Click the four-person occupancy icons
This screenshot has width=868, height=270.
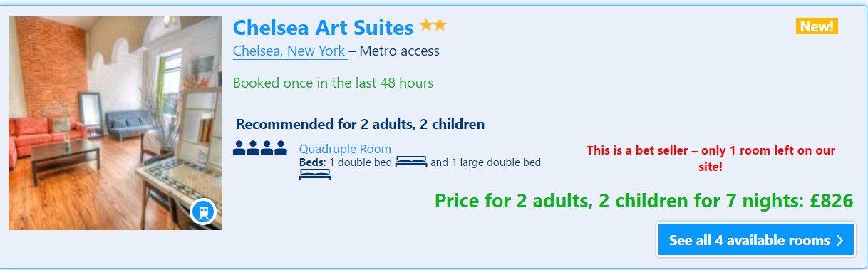pos(260,148)
